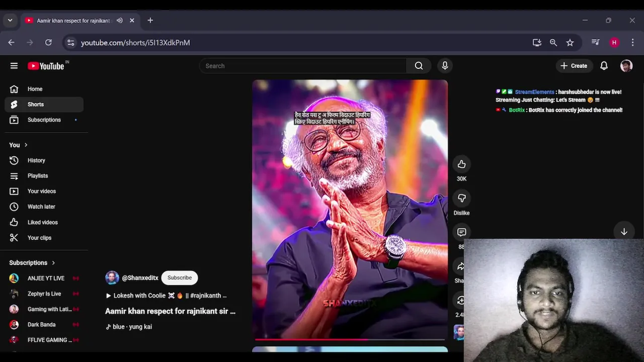644x362 pixels.
Task: Open Zephyr Is Live channel
Action: click(x=44, y=294)
